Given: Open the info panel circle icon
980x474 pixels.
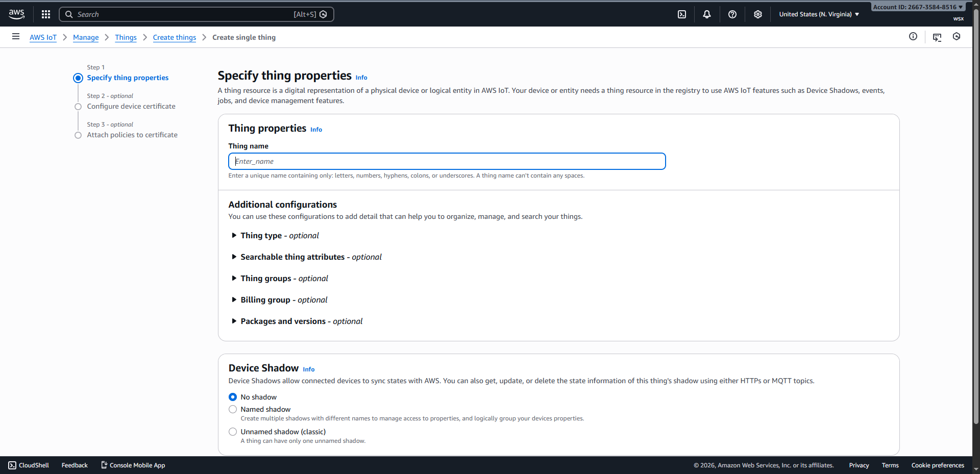Looking at the screenshot, I should (913, 37).
